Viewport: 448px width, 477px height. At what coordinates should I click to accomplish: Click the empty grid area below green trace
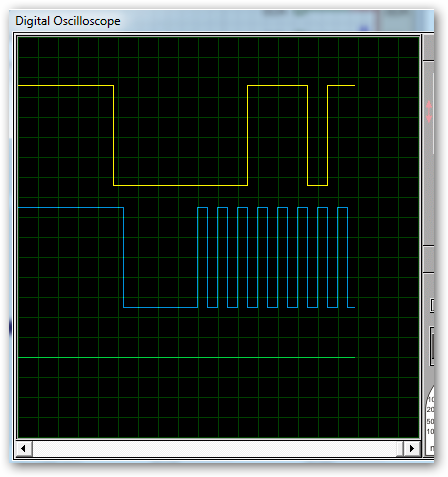pos(218,398)
